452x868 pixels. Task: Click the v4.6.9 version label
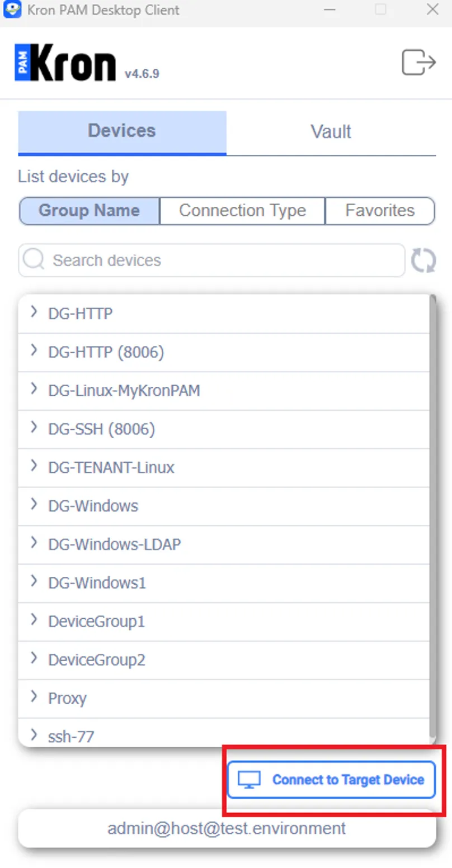point(142,73)
